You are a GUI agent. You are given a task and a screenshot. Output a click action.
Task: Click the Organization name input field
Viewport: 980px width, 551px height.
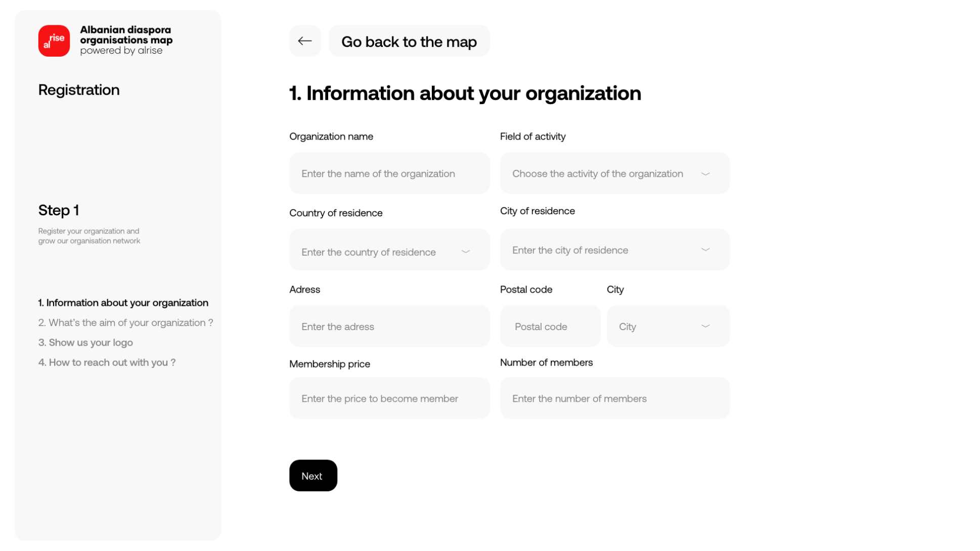389,173
